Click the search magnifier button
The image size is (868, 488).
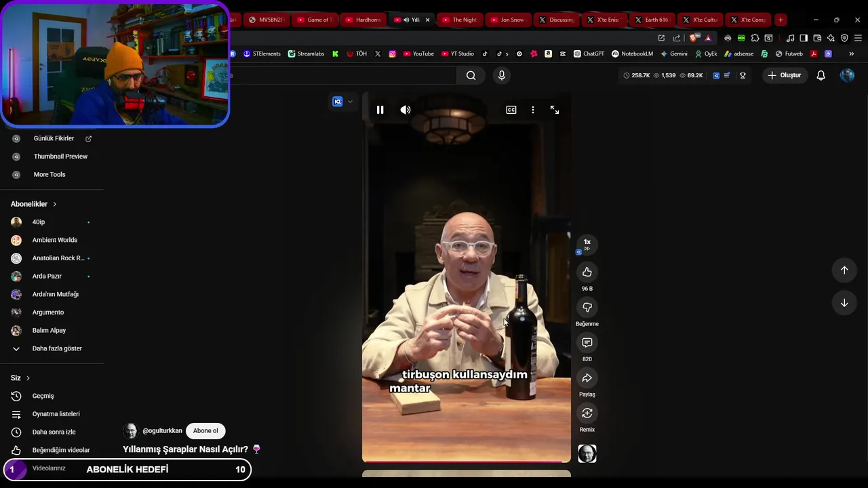471,75
